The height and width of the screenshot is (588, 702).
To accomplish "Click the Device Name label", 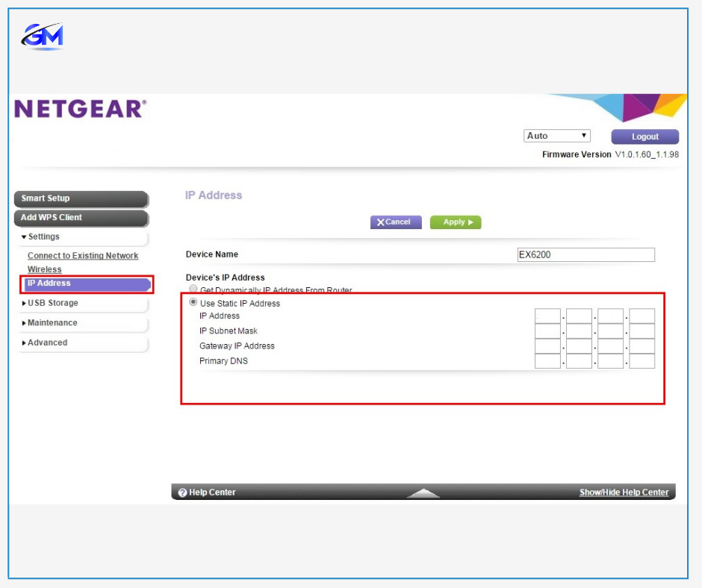I will pos(212,254).
